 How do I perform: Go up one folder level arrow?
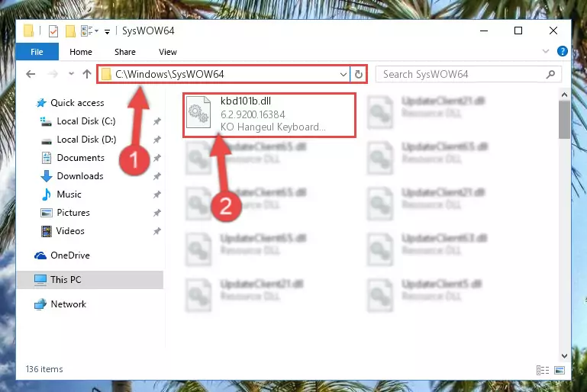tap(87, 74)
